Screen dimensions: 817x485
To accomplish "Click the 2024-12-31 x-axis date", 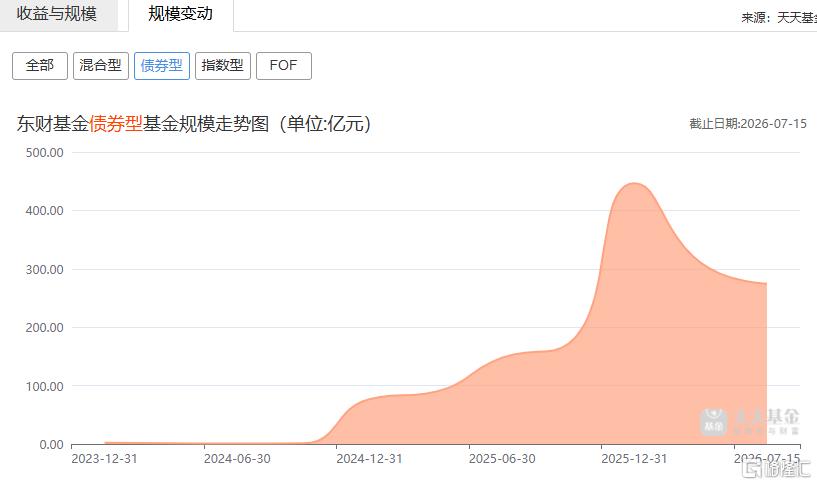I will (369, 459).
